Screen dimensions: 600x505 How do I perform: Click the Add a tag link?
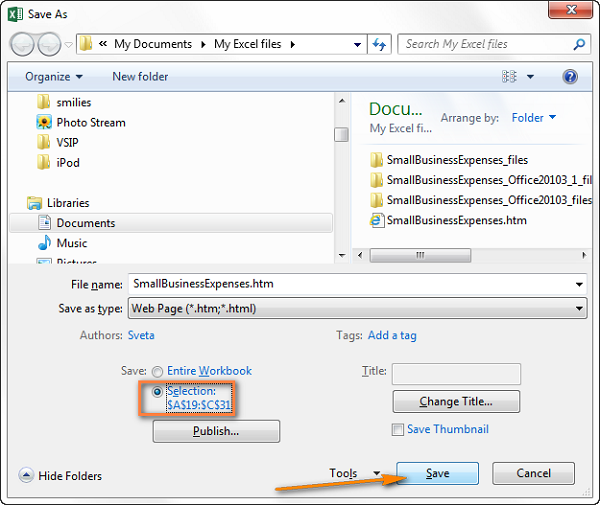tap(392, 336)
